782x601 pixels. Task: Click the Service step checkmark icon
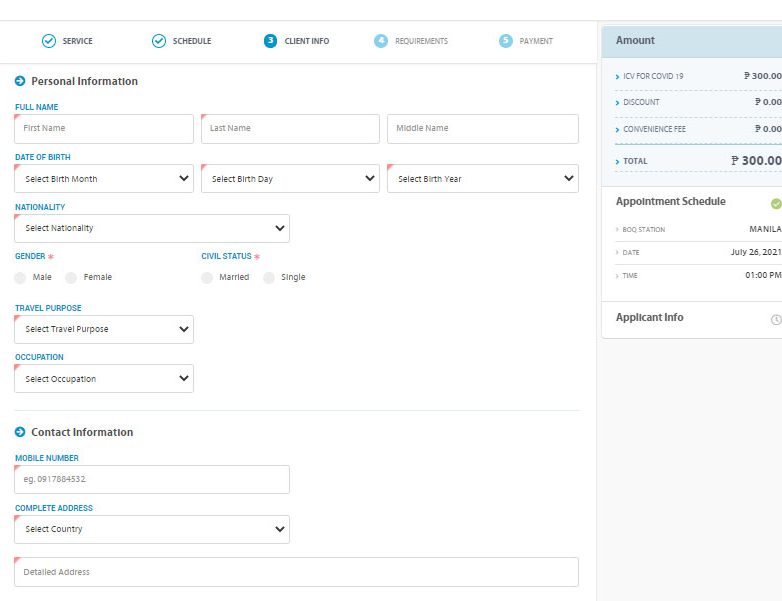click(48, 41)
